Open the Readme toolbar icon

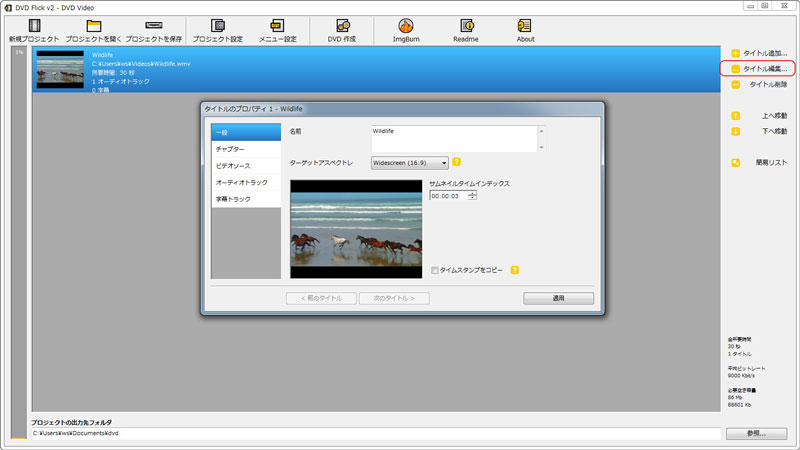(x=466, y=25)
